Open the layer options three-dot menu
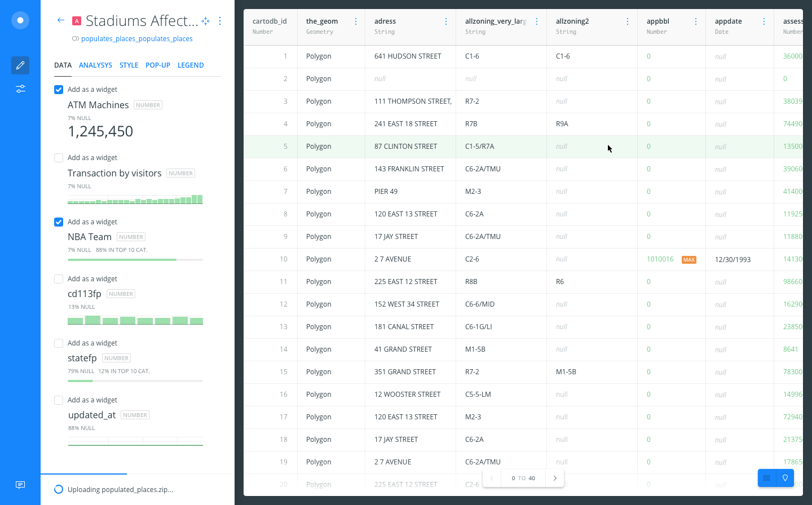 pyautogui.click(x=220, y=21)
